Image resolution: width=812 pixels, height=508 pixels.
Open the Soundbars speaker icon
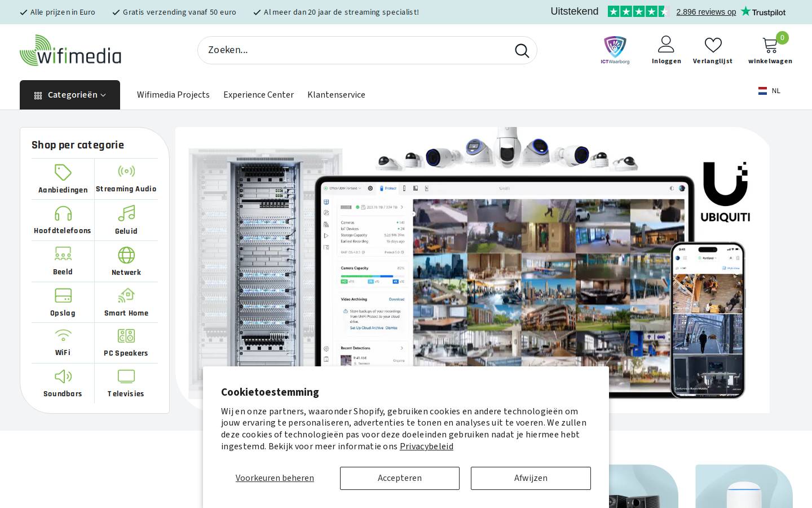point(63,376)
